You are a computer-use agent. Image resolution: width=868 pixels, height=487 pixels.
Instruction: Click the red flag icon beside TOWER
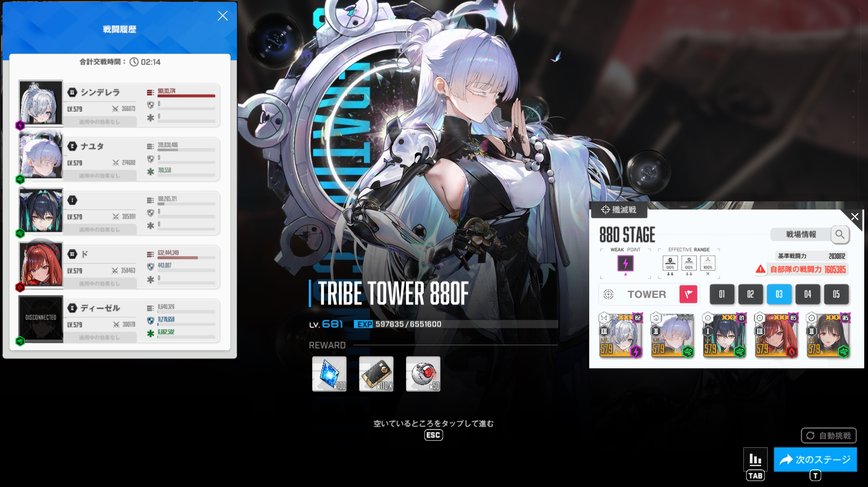click(x=688, y=294)
